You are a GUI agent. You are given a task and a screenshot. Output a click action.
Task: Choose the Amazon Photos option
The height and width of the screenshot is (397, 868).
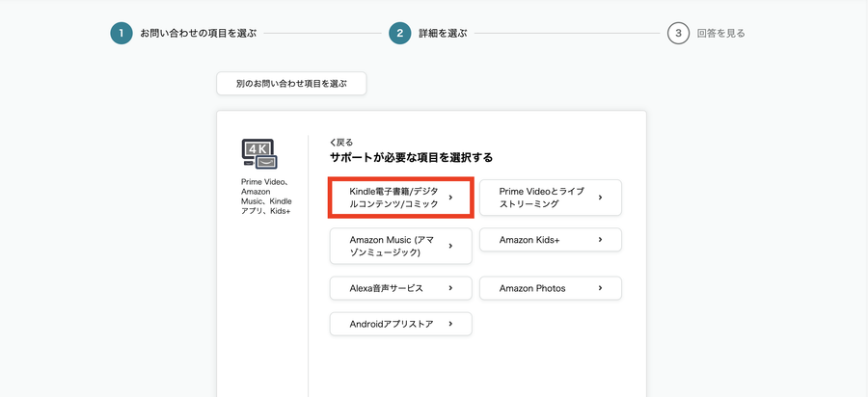click(x=551, y=288)
